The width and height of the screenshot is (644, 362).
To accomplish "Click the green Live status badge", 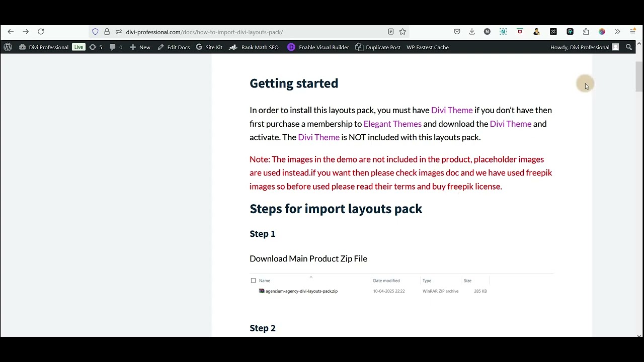I will (x=78, y=47).
